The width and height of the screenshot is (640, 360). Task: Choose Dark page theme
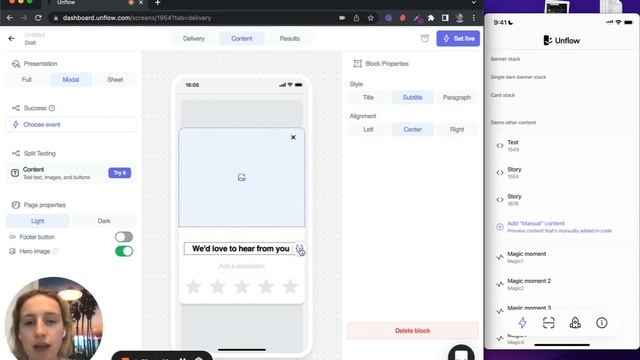point(104,221)
